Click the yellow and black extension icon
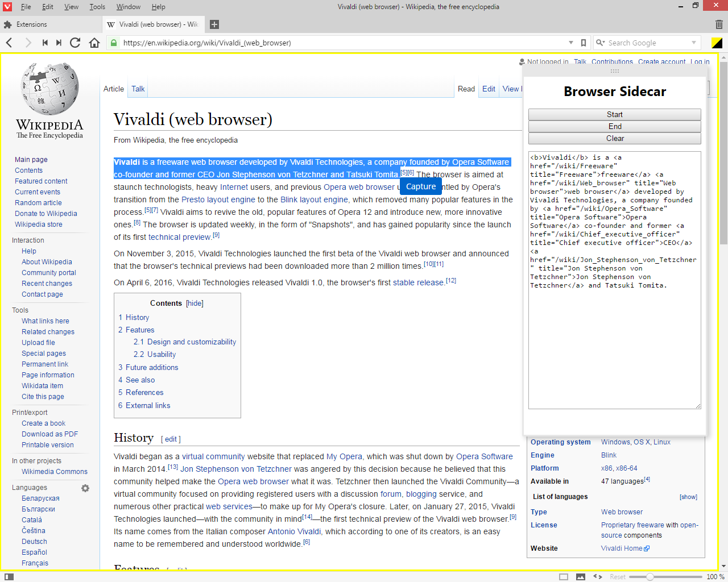The height and width of the screenshot is (582, 728). (717, 43)
